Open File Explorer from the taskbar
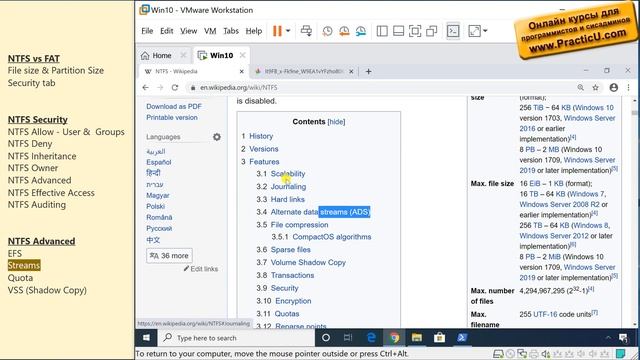The height and width of the screenshot is (360, 640). coord(417,338)
